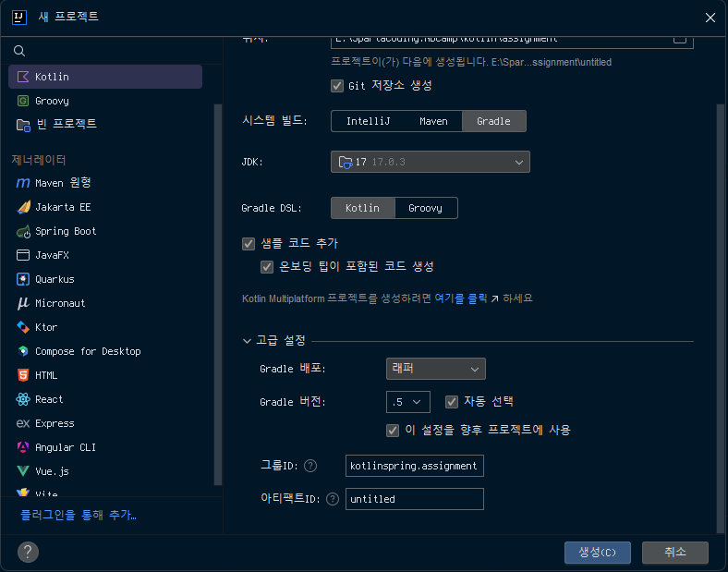Pick the React generator
Viewport: 728px width, 572px height.
49,399
